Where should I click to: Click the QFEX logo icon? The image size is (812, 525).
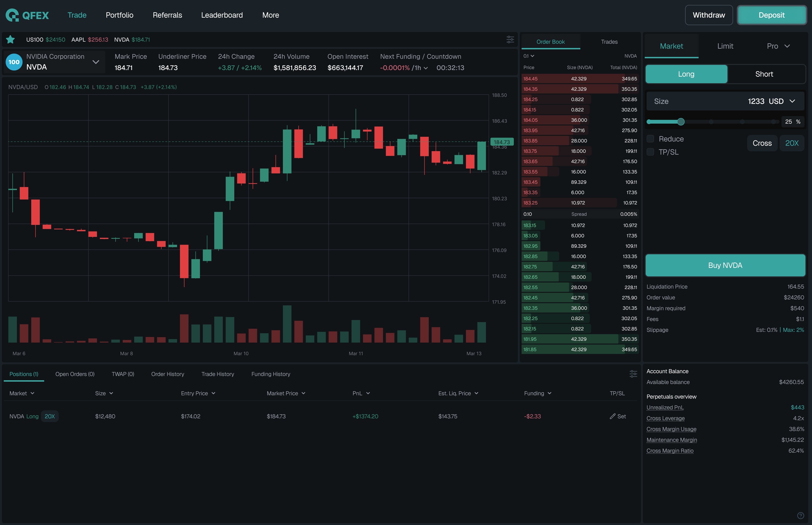pos(12,15)
